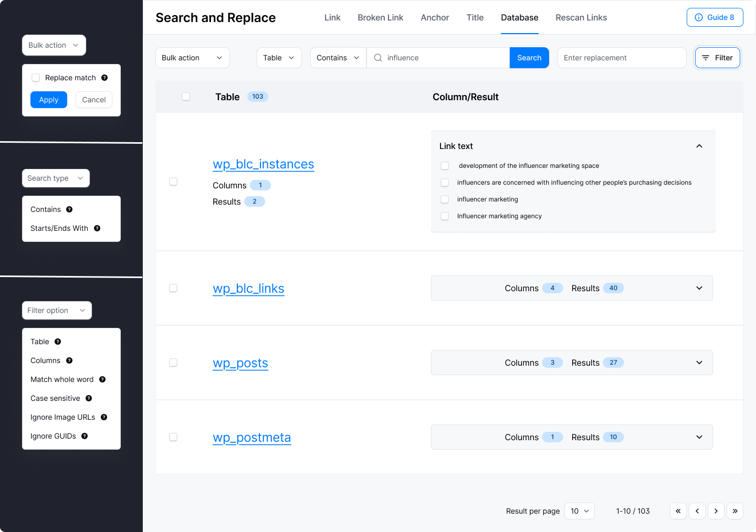756x532 pixels.
Task: Go to next results page
Action: click(716, 511)
